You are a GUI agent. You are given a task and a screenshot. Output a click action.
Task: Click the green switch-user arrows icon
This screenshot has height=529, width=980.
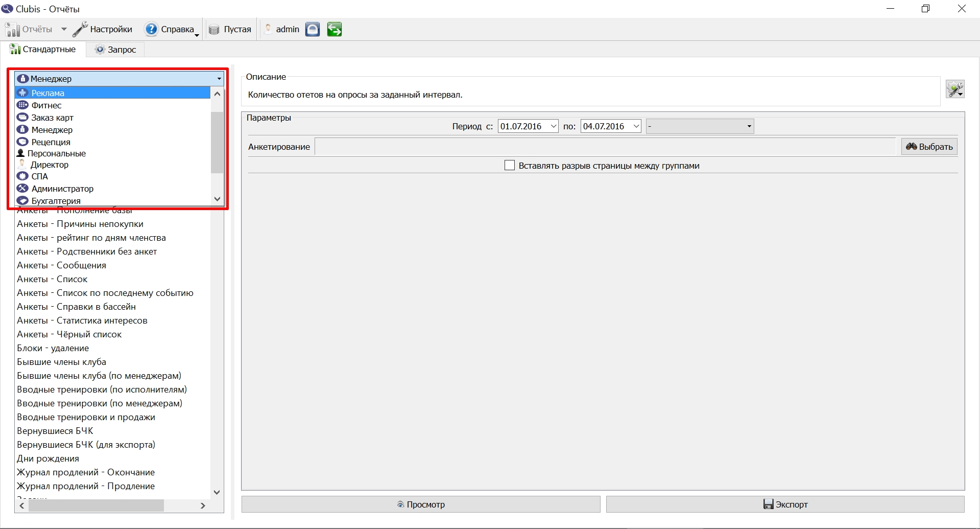coord(334,29)
